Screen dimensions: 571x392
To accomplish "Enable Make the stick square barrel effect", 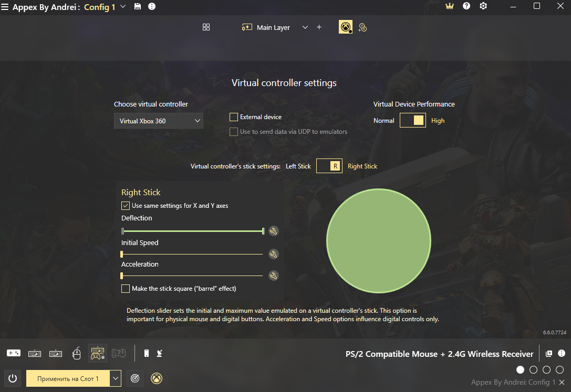I will click(x=126, y=289).
